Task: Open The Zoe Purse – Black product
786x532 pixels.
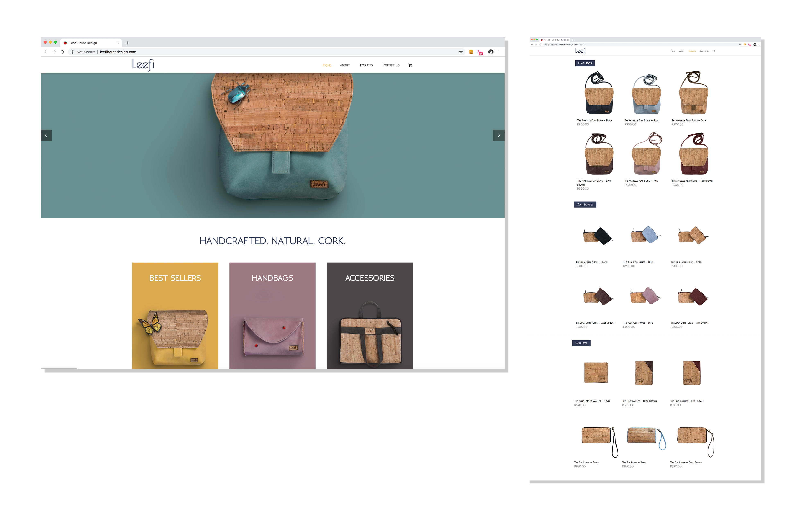Action: [x=586, y=462]
